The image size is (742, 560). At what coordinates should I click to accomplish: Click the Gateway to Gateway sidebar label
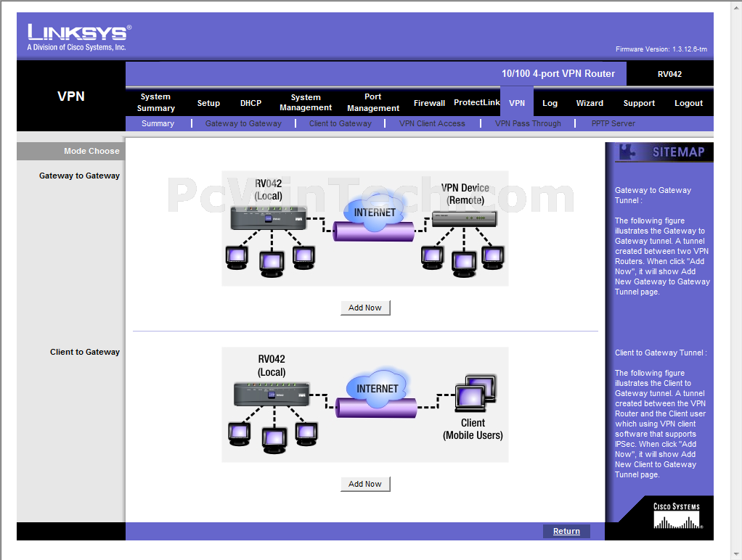(80, 176)
